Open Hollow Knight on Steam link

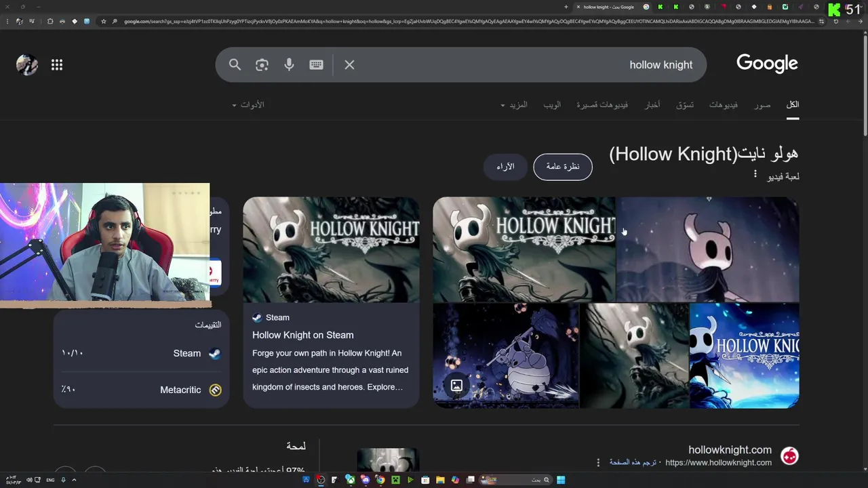pyautogui.click(x=302, y=335)
